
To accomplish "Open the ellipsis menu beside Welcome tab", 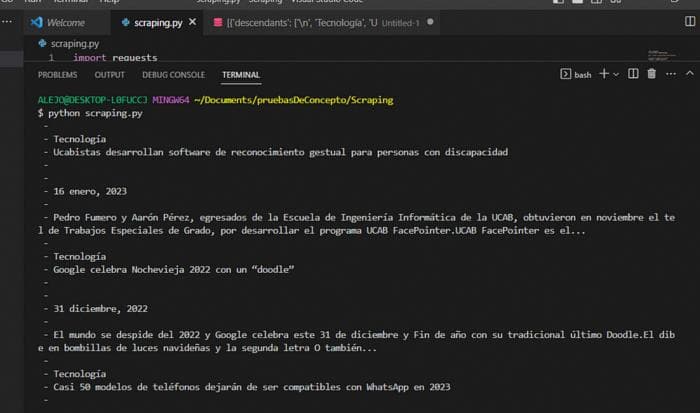I will click(x=7, y=21).
